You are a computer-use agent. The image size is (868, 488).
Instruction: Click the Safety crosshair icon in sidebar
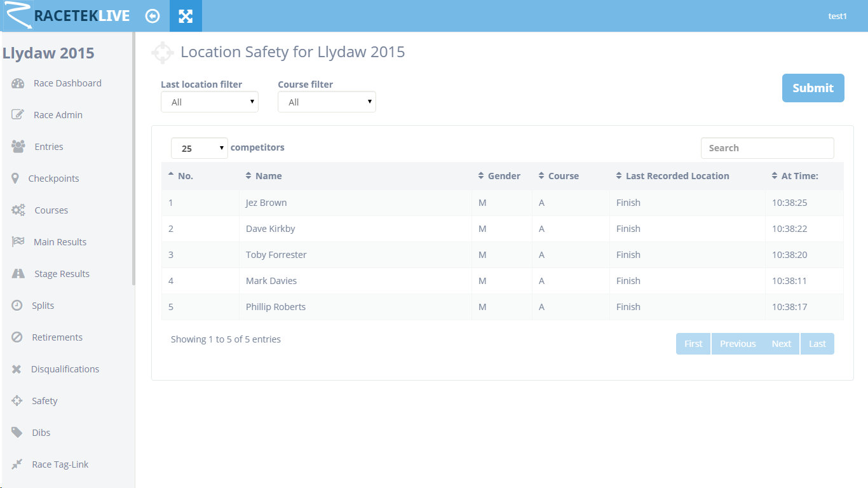tap(17, 401)
